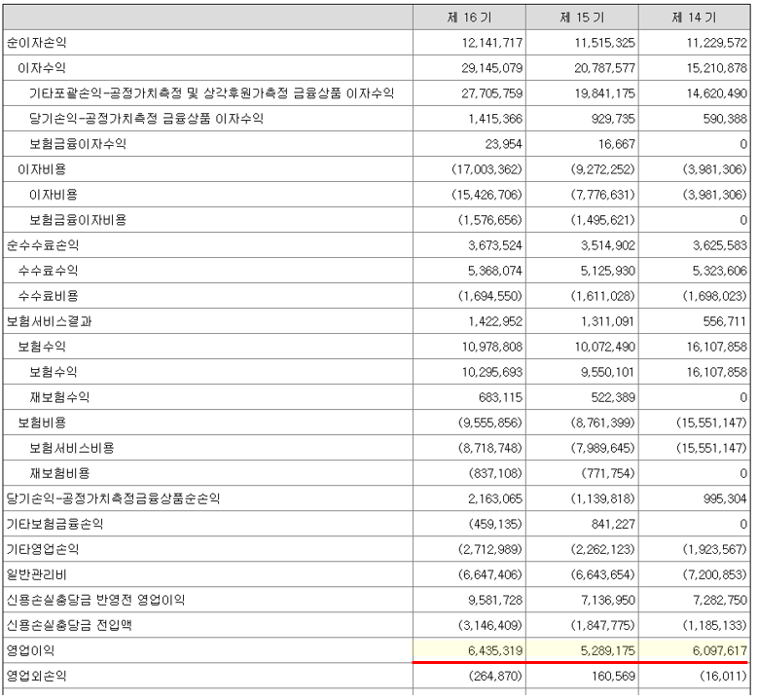Select the value 3,673,524
This screenshot has width=757, height=700.
(495, 245)
